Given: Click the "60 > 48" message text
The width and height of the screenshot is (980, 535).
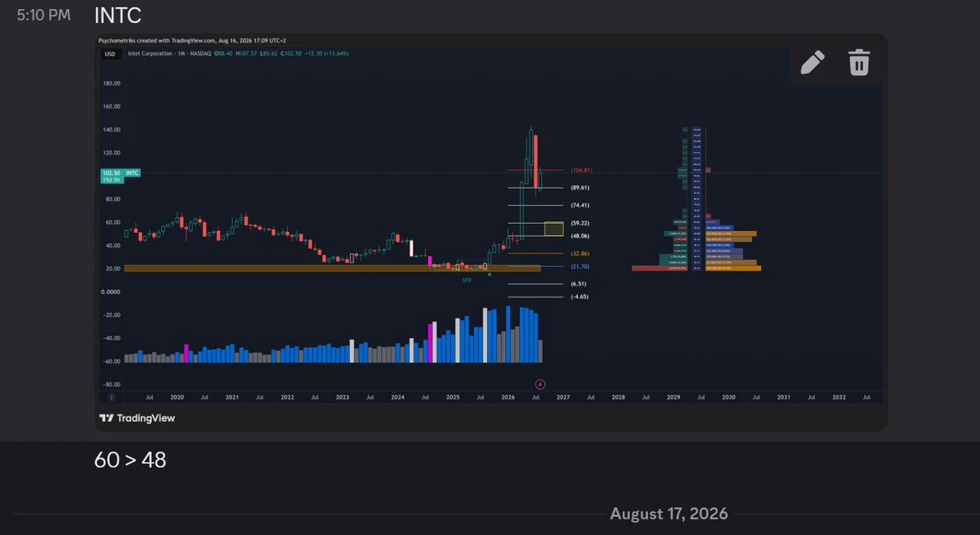Looking at the screenshot, I should [130, 460].
